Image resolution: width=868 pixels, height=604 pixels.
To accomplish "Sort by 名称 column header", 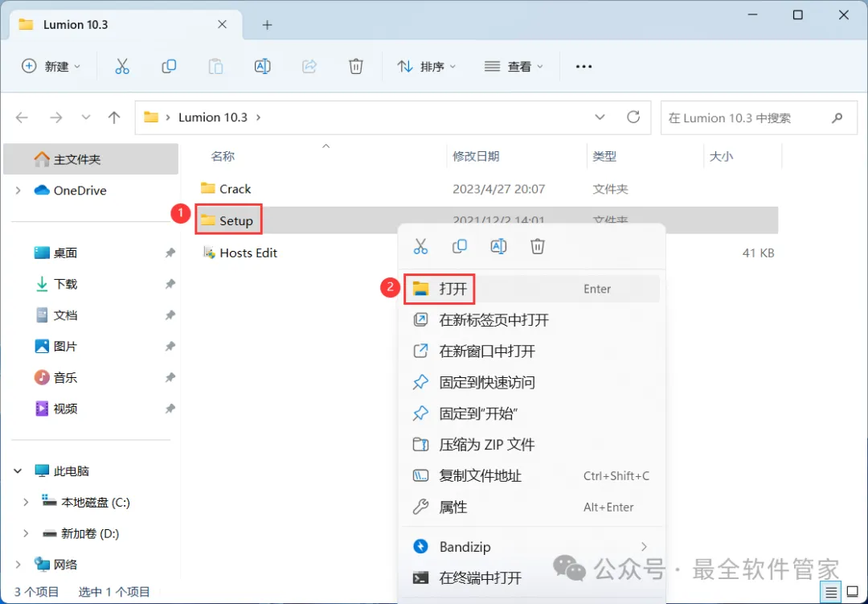I will pos(223,156).
